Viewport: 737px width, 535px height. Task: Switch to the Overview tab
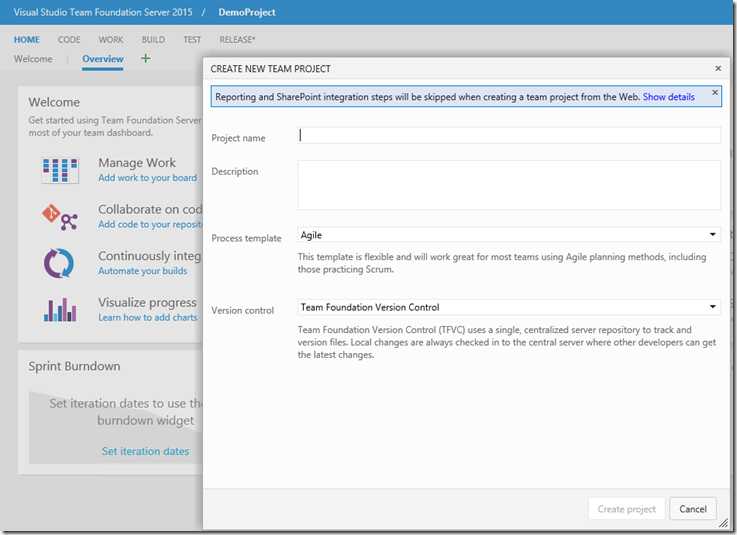[103, 59]
